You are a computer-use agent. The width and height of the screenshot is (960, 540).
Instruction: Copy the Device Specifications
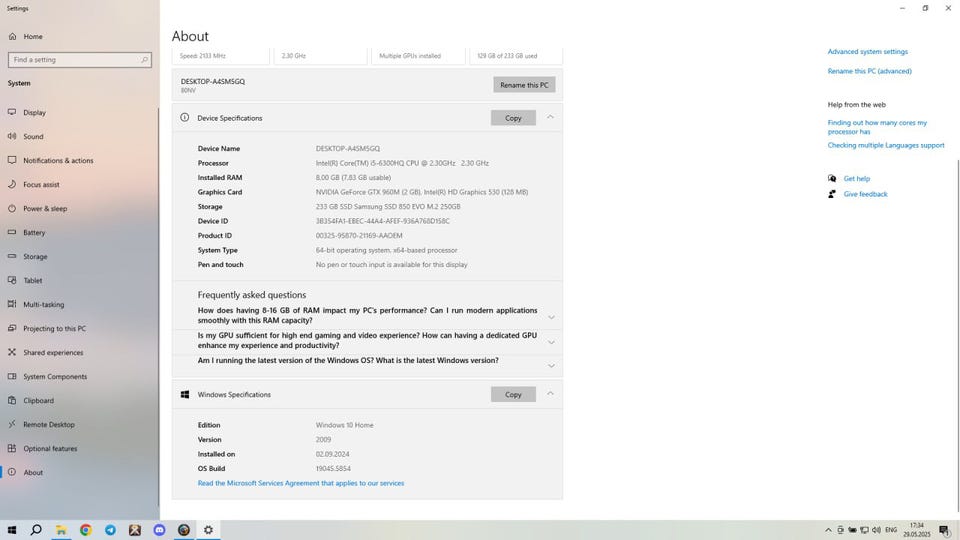click(513, 118)
